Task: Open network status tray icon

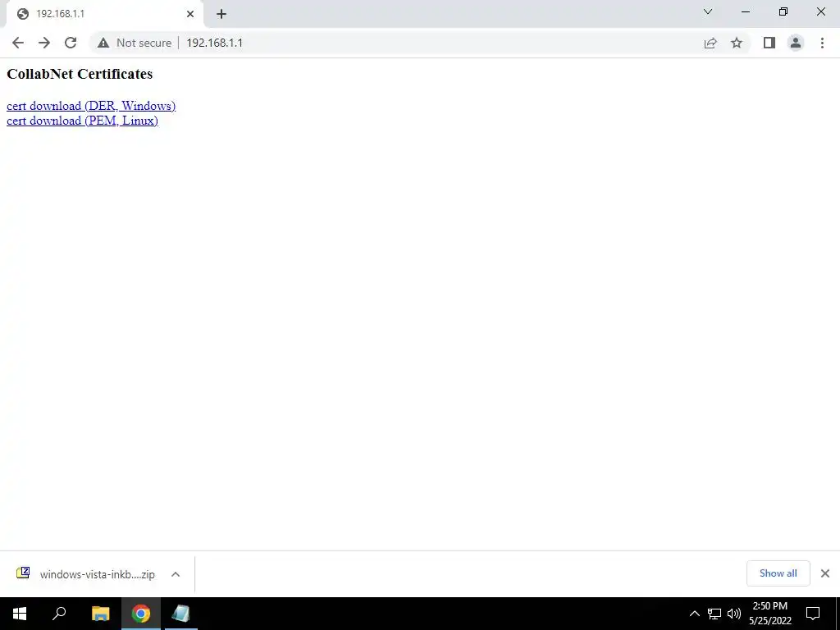Action: click(714, 614)
